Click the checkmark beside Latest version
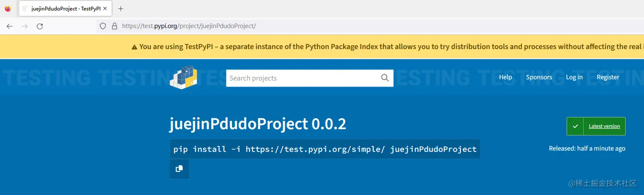The image size is (644, 195). (x=575, y=126)
